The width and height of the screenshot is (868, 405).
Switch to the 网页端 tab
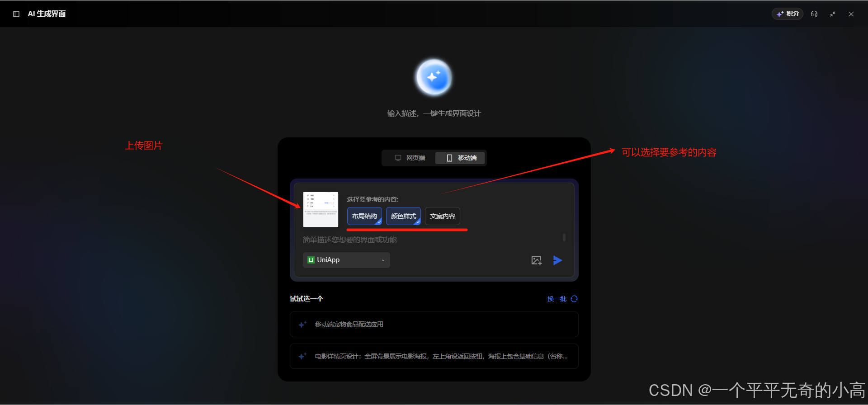[410, 158]
